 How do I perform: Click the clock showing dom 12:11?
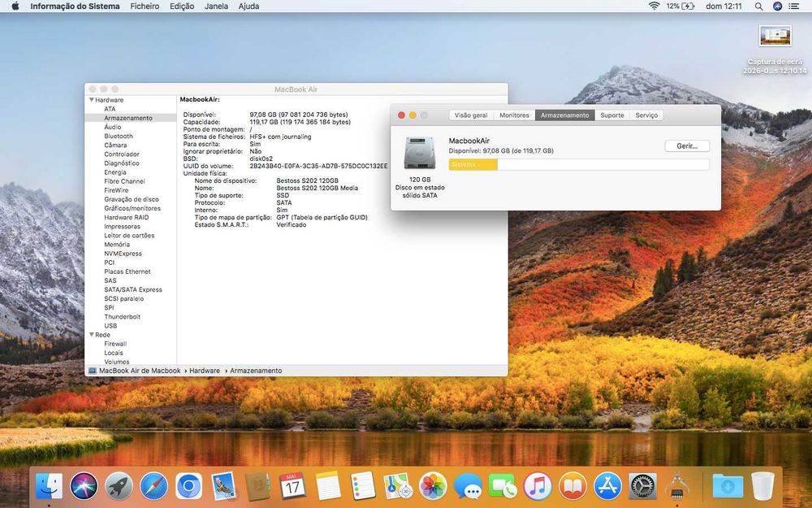pos(723,7)
